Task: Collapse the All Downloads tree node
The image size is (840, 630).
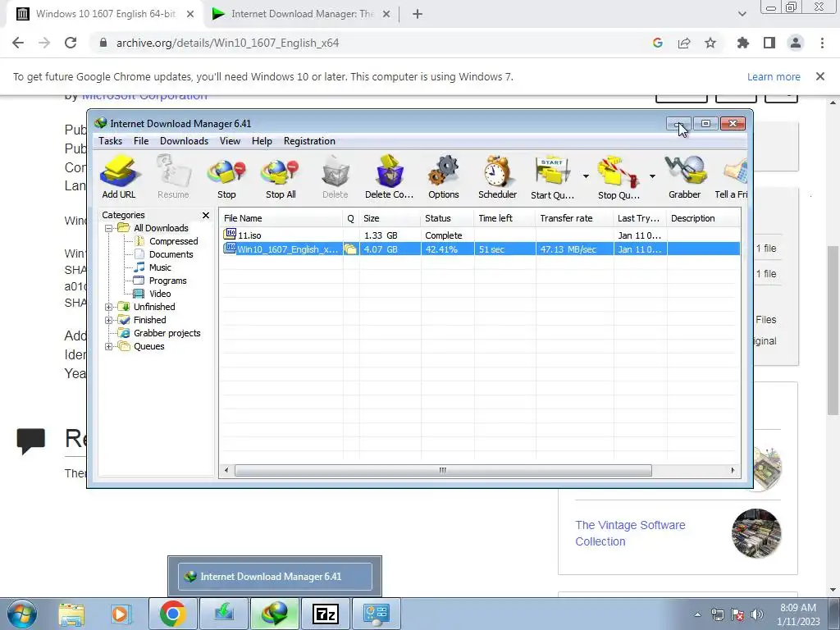Action: 109,228
